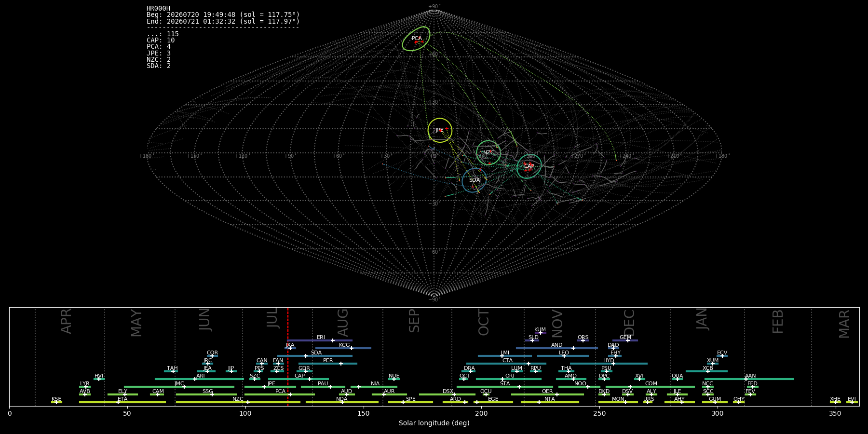Click the +90° label atop the sky map

[x=434, y=7]
